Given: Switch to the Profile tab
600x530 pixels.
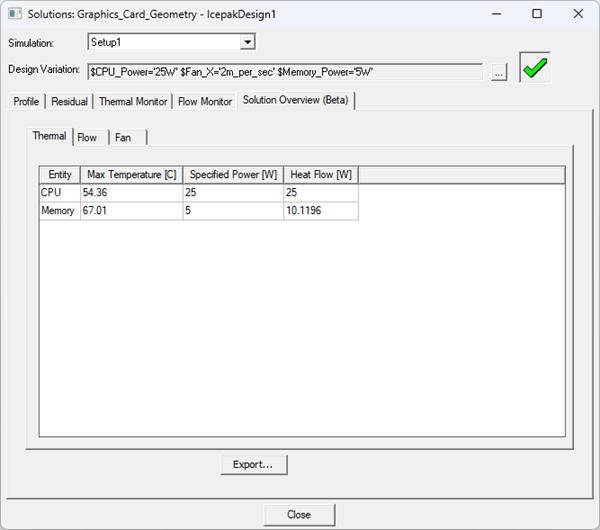Looking at the screenshot, I should 26,101.
